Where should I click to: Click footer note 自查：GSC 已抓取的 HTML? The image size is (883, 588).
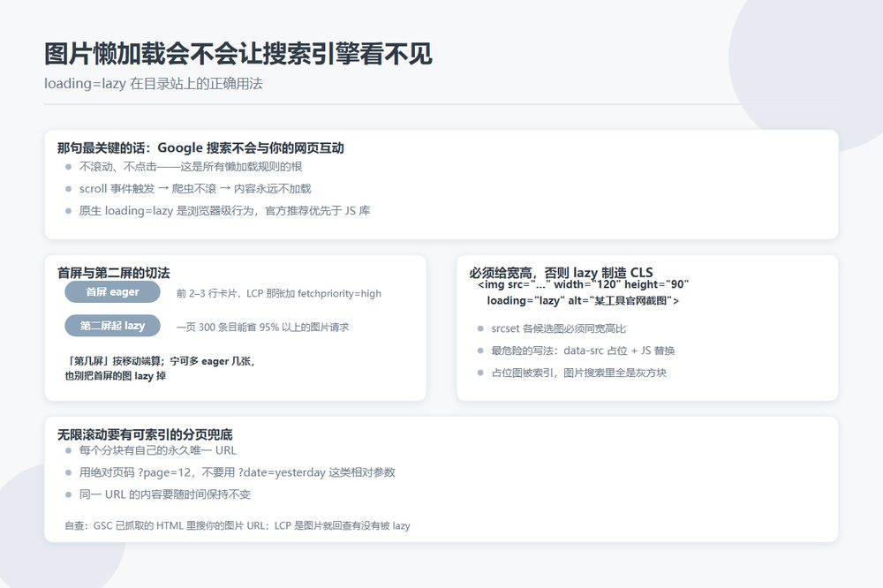[x=237, y=526]
